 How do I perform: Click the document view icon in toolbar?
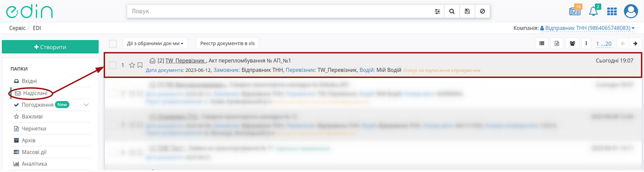pos(557,43)
